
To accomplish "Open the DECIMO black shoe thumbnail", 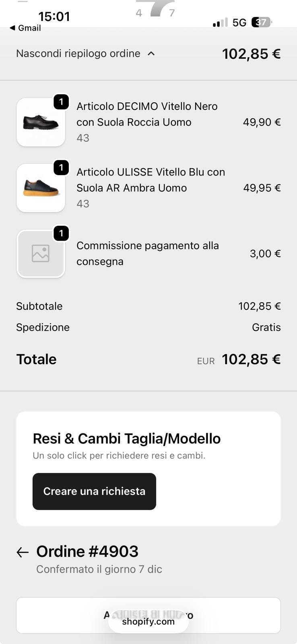I will [x=41, y=122].
